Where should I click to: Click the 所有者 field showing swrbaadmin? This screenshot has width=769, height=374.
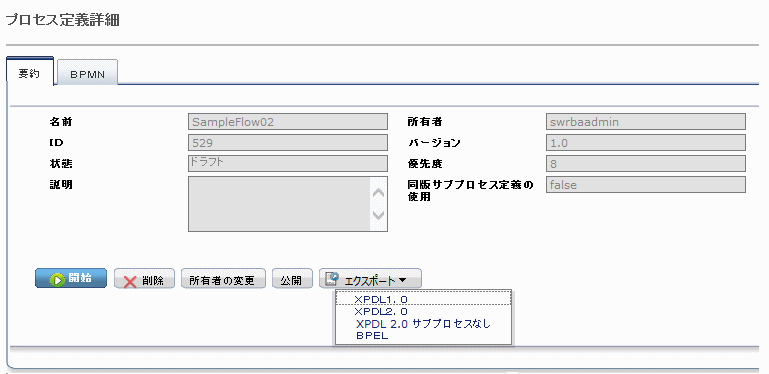(x=645, y=122)
